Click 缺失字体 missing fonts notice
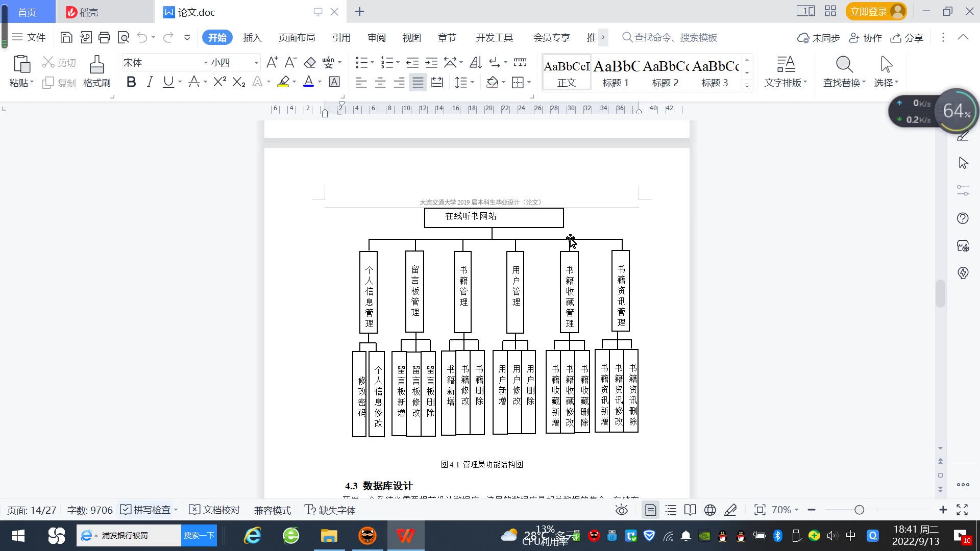The image size is (980, 551). [x=330, y=510]
